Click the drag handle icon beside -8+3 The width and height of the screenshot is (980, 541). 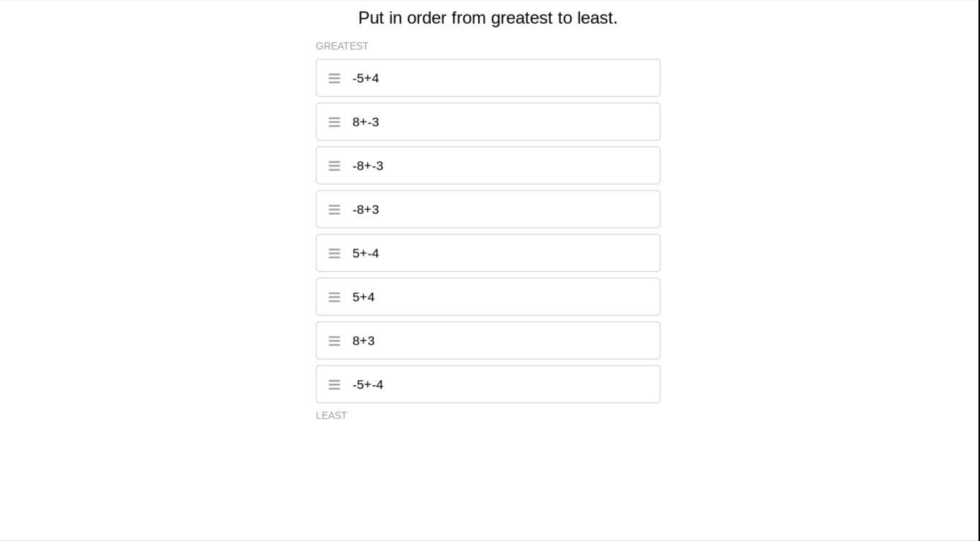click(334, 210)
